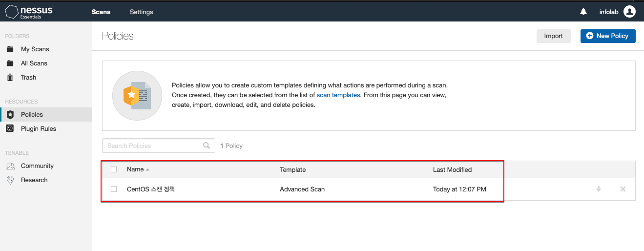The image size is (644, 251).
Task: Sort by Name column arrow
Action: (x=147, y=170)
